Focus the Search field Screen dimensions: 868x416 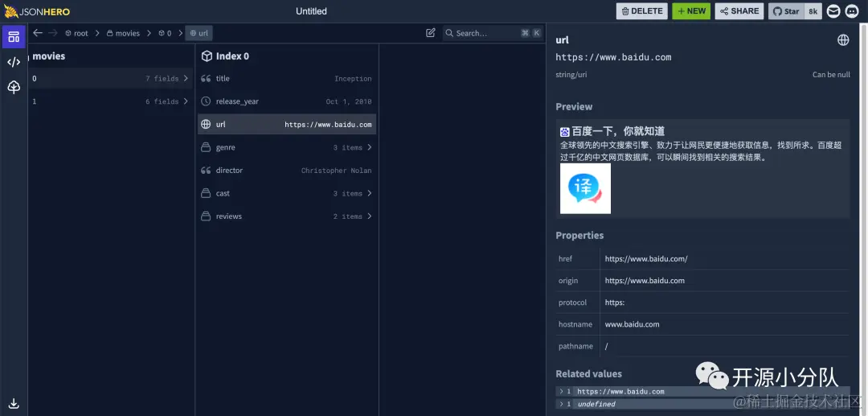493,33
